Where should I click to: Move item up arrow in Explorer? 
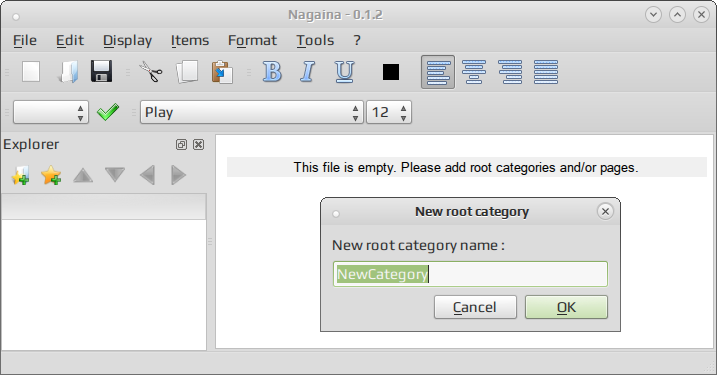click(x=83, y=175)
